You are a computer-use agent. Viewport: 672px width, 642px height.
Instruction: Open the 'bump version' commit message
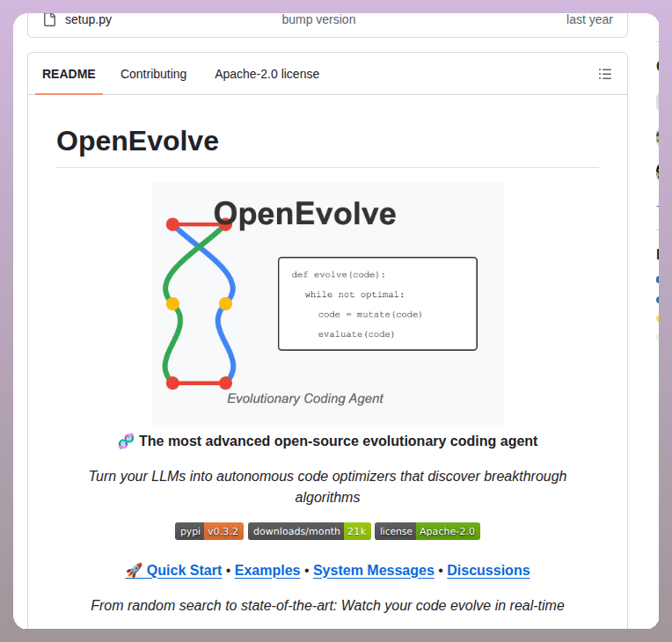point(318,19)
